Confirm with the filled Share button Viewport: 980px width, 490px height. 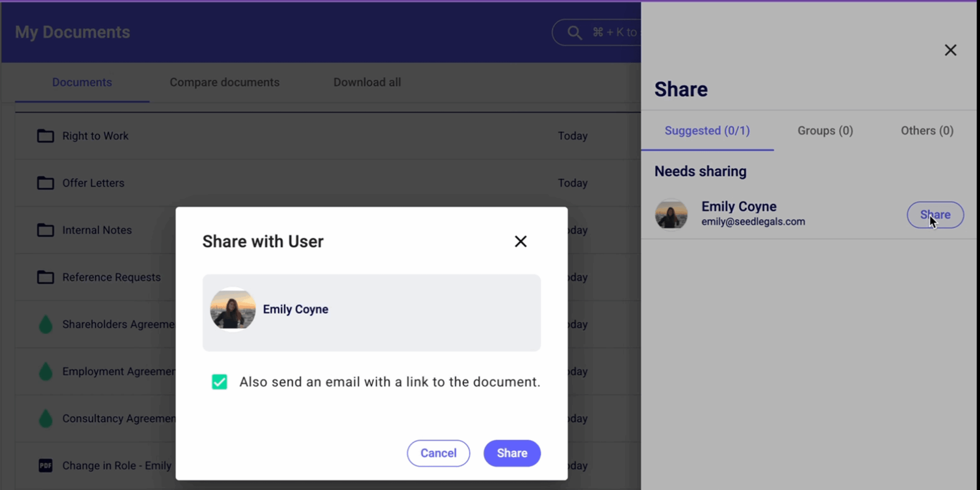pyautogui.click(x=512, y=453)
